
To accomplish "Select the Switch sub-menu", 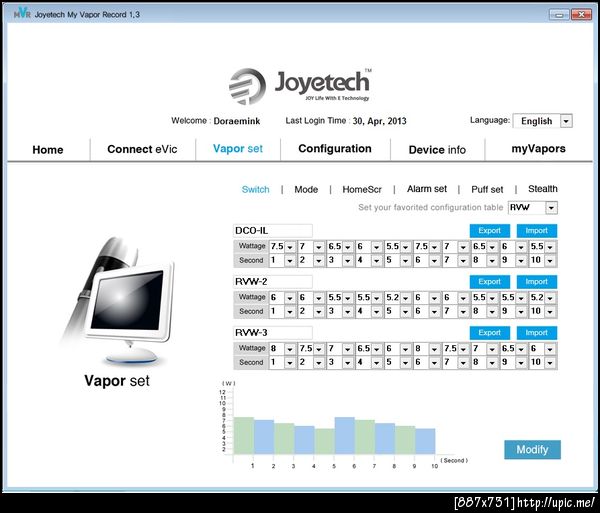I will [256, 189].
